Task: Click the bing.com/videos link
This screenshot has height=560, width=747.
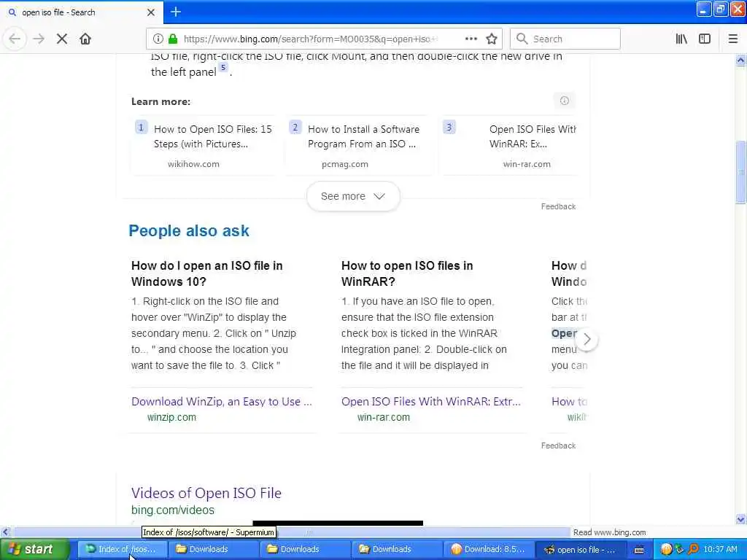Action: (173, 510)
